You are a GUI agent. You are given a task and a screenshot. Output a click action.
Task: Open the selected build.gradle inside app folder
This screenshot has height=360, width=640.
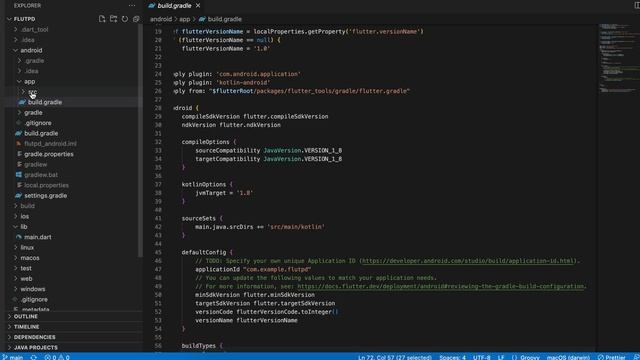45,102
